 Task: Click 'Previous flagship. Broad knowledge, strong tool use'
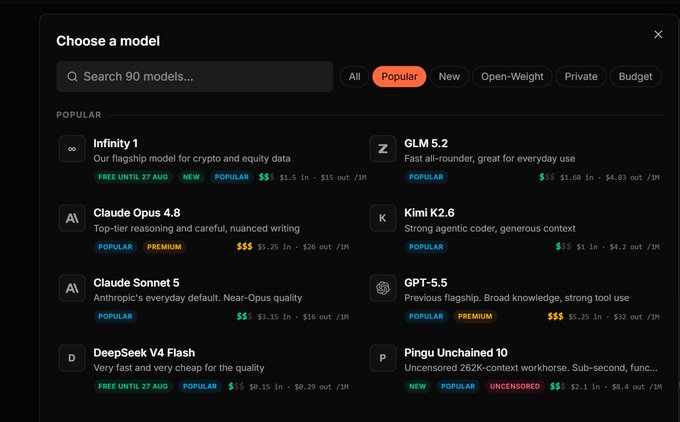(517, 298)
